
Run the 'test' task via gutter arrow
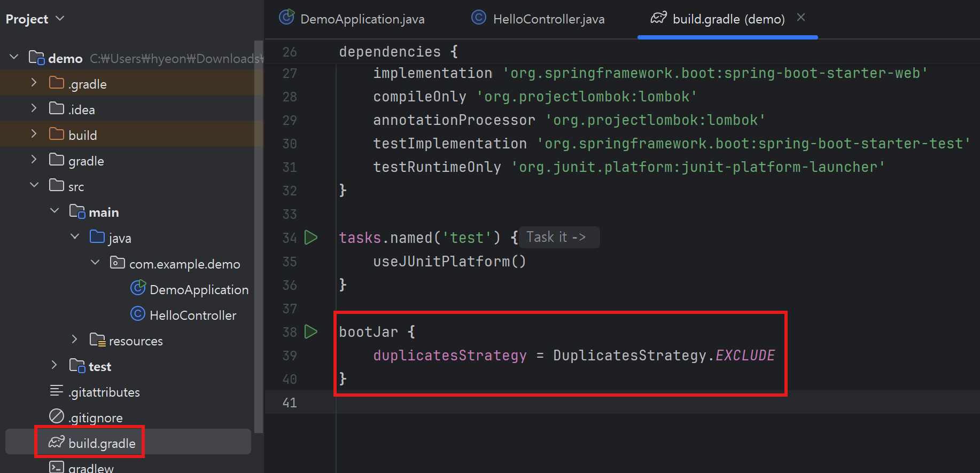click(x=311, y=238)
